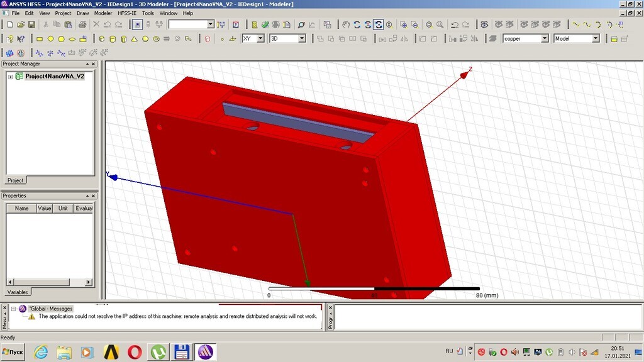Select the Draw cone tool
The width and height of the screenshot is (644, 362).
(135, 39)
